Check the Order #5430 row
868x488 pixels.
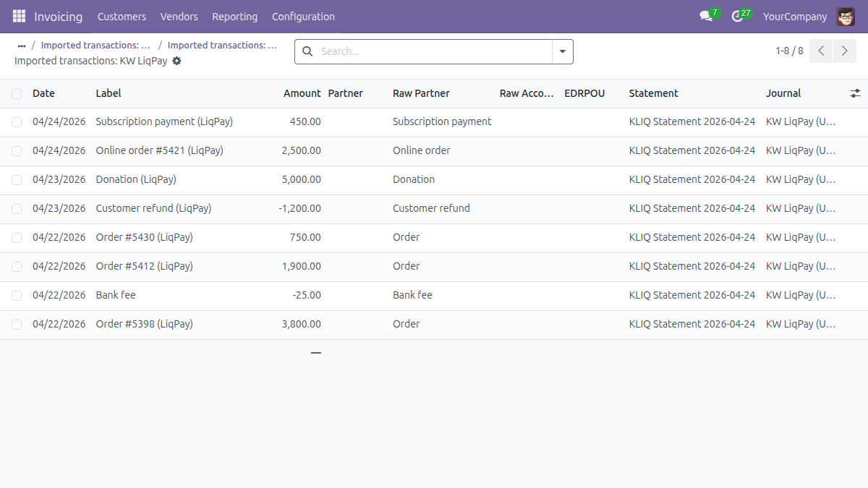point(17,238)
